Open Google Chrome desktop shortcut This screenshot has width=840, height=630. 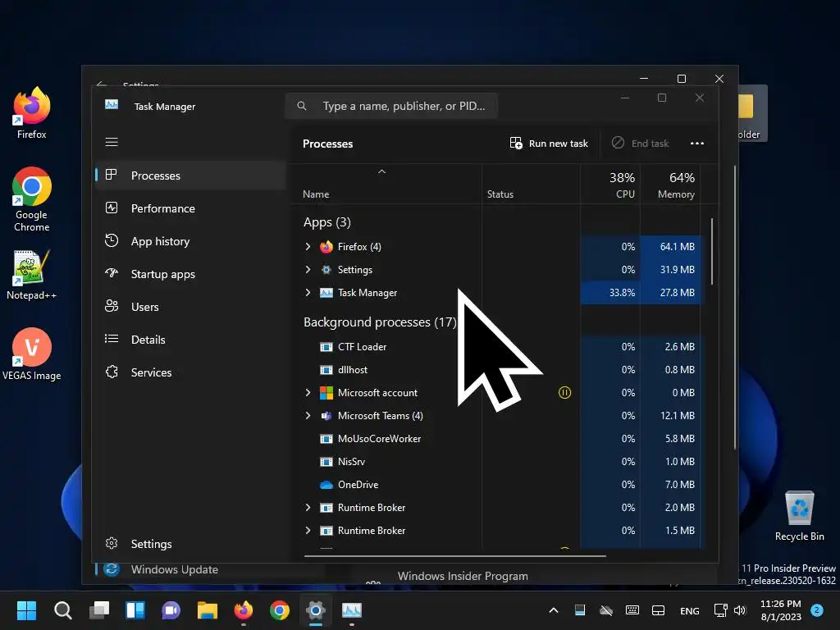(x=32, y=199)
